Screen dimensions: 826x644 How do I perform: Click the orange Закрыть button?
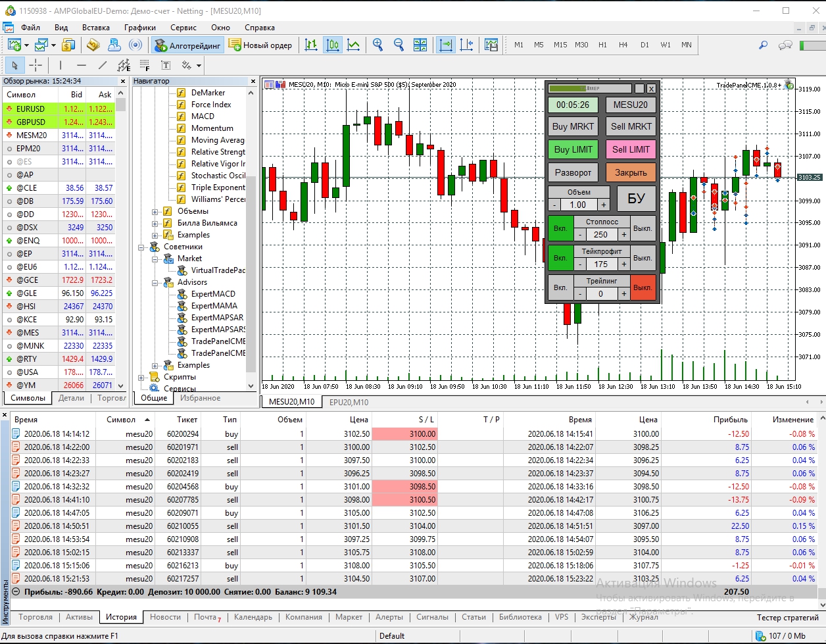click(631, 172)
